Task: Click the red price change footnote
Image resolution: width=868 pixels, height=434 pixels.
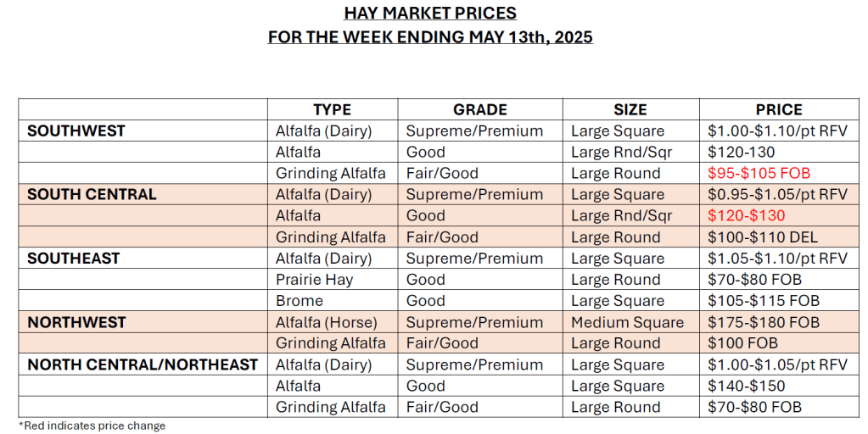Action: point(92,426)
